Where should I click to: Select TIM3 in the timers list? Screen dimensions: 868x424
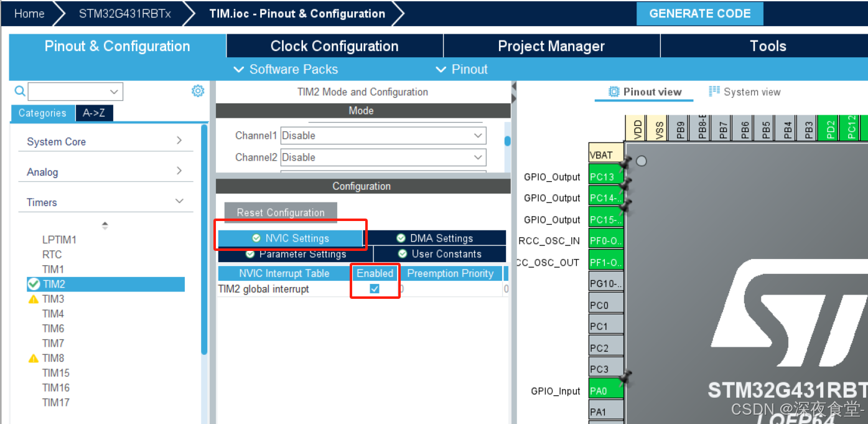[x=53, y=299]
